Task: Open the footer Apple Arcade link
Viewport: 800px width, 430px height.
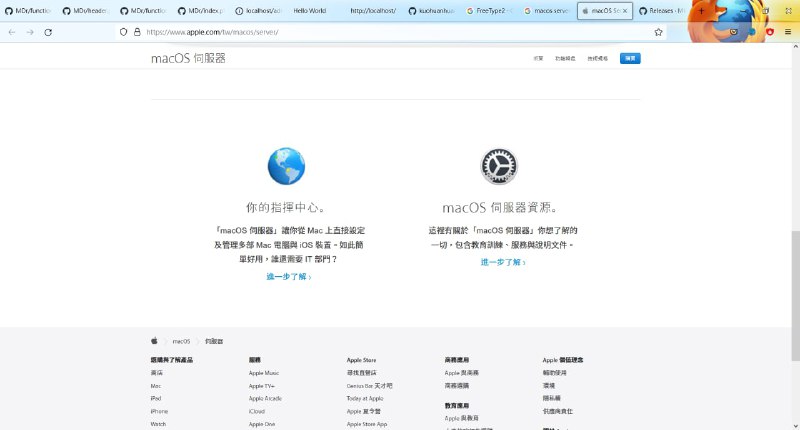Action: point(265,398)
